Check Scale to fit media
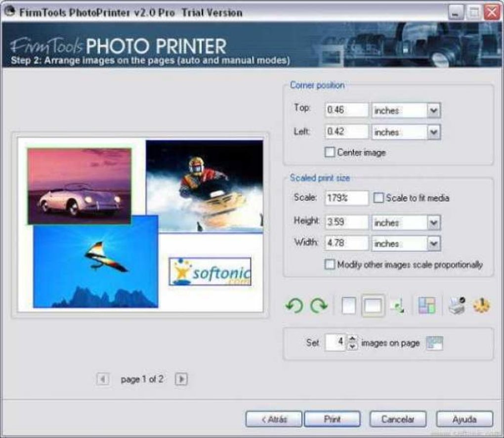Screen dimensions: 504x438 (x=378, y=197)
